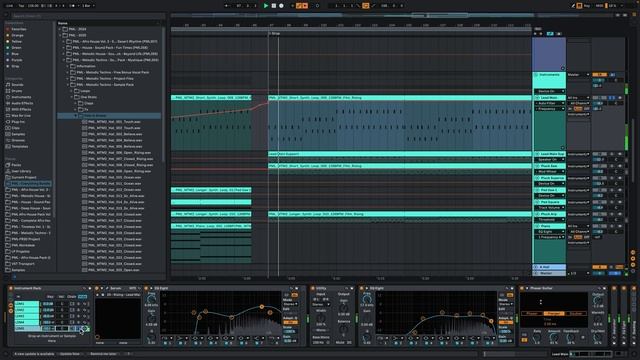Select the Piano track header
Image resolution: width=640 pixels, height=360 pixels.
pos(550,226)
